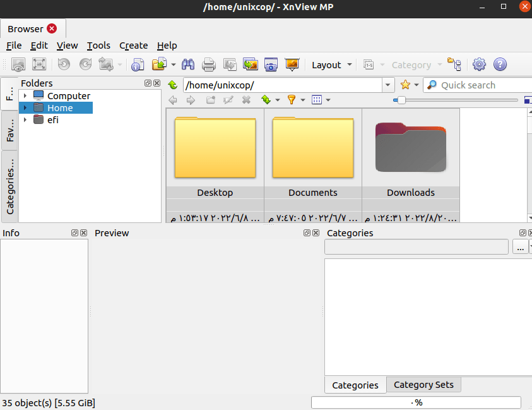The width and height of the screenshot is (532, 410).
Task: Close the Info panel
Action: click(83, 232)
